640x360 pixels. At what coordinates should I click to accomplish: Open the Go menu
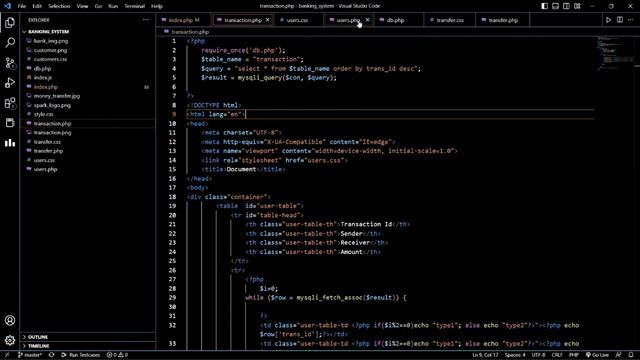[98, 6]
